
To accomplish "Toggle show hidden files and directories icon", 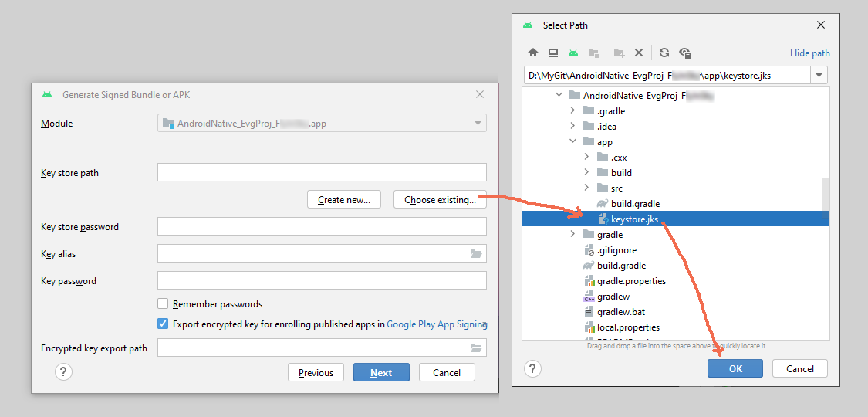I will coord(684,53).
